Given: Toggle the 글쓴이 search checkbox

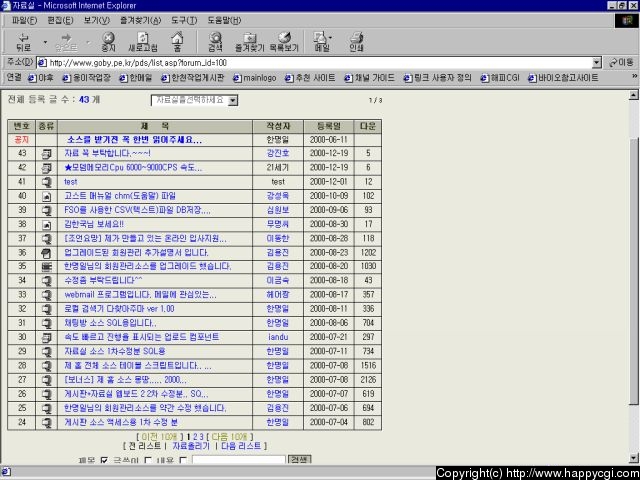Looking at the screenshot, I should [x=149, y=460].
